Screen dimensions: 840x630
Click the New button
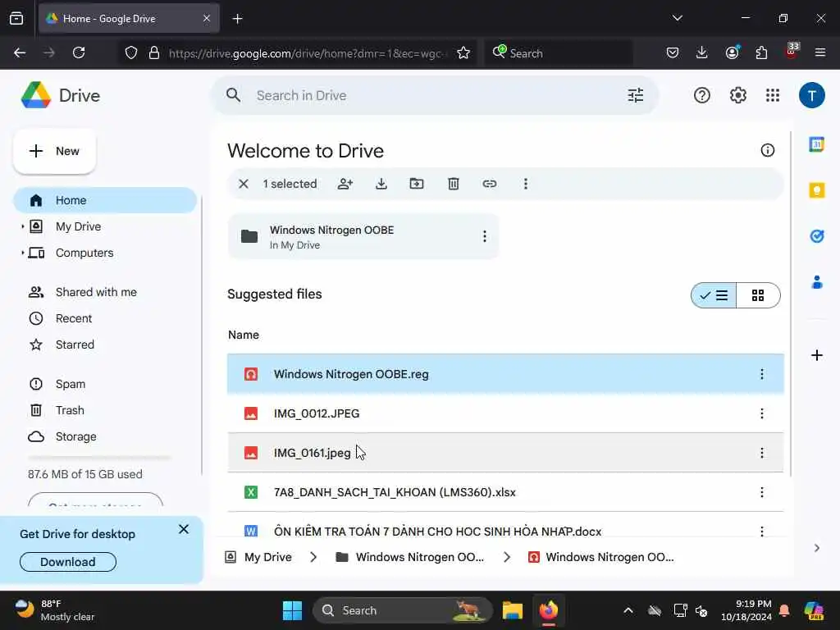point(54,151)
